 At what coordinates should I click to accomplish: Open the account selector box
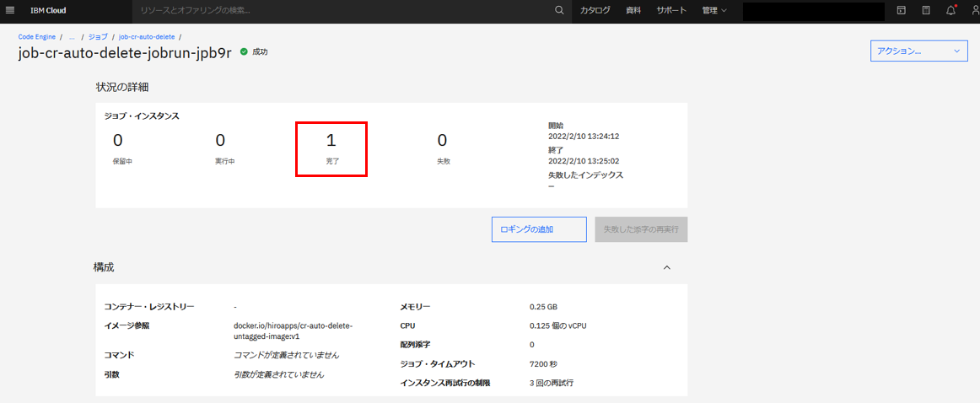(813, 11)
